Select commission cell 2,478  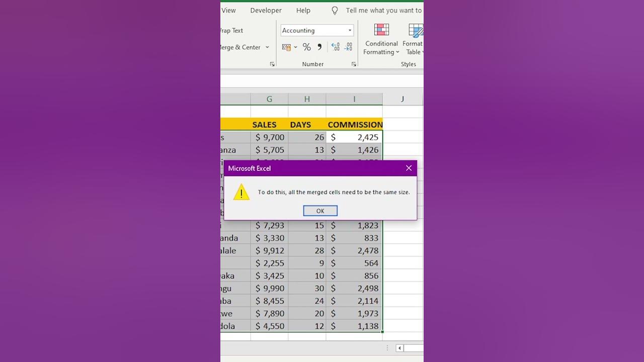coord(354,250)
